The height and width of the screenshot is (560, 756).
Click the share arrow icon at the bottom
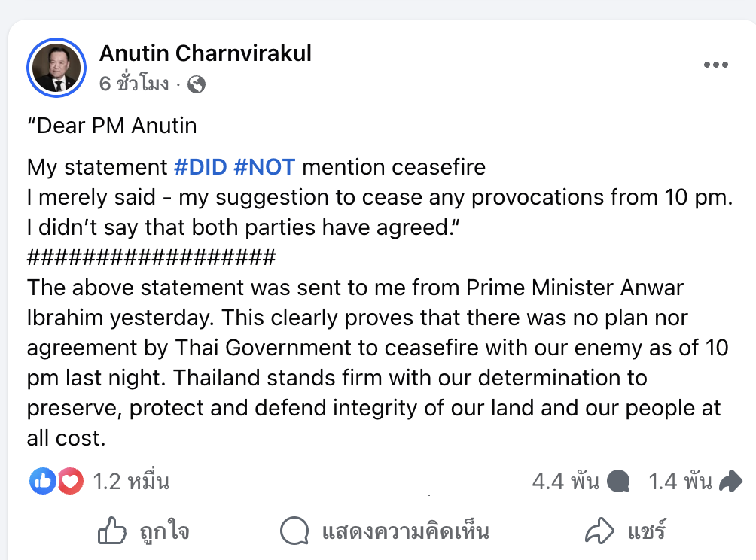601,531
